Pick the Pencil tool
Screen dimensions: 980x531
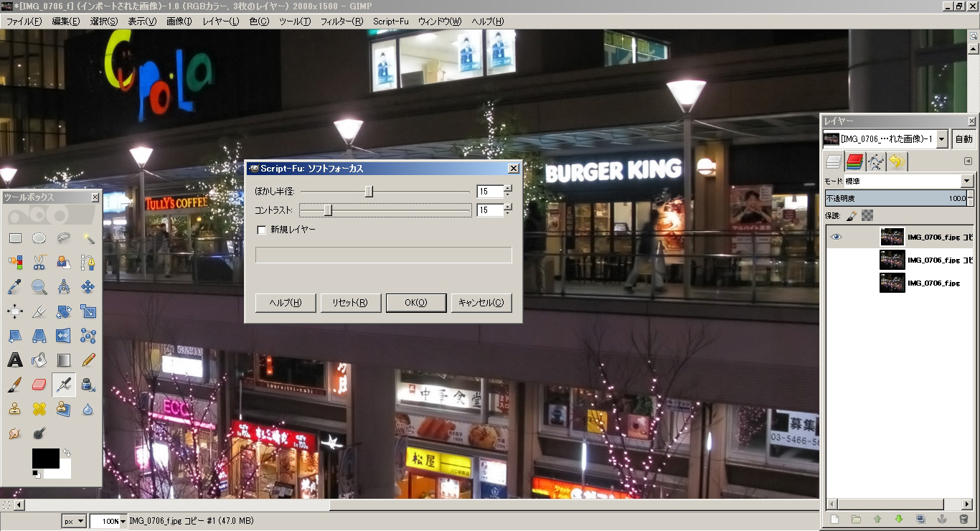click(x=88, y=360)
